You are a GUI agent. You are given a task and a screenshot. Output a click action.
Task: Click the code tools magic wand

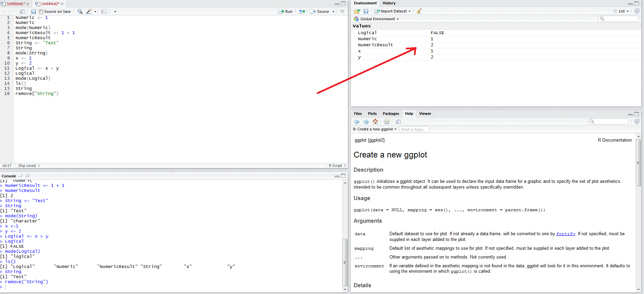(x=89, y=11)
